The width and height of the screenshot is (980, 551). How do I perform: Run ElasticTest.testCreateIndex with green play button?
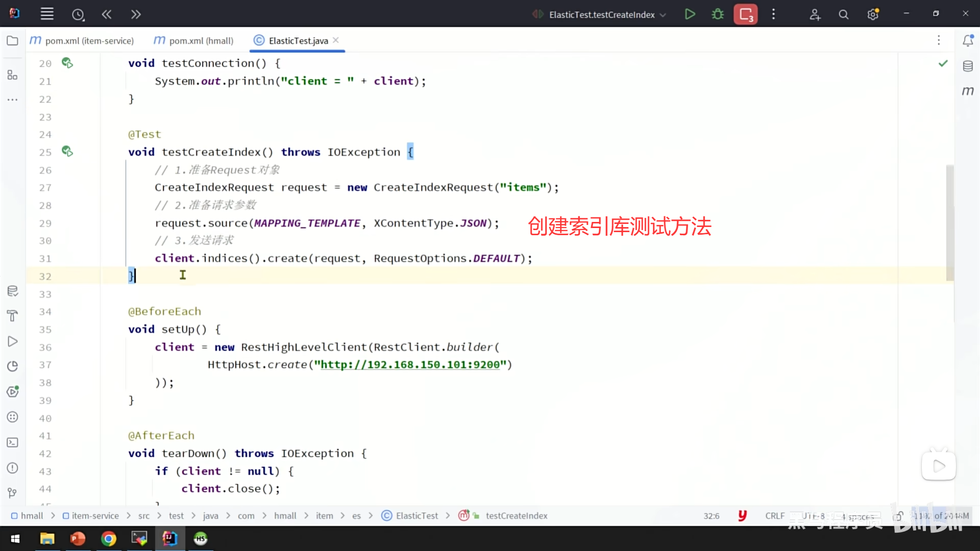click(690, 14)
